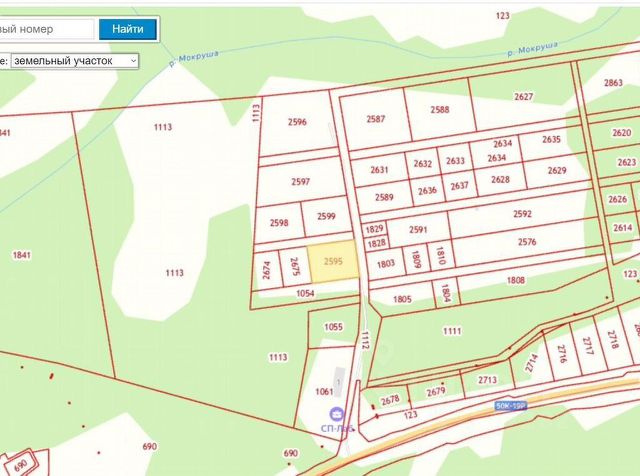
Task: Select parcel labeled 2632
Action: pyautogui.click(x=422, y=163)
